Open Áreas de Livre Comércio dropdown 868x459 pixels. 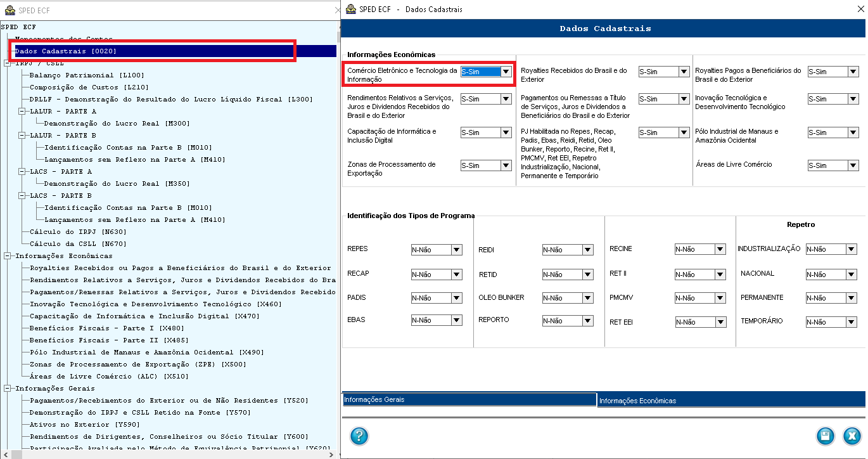[x=853, y=165]
